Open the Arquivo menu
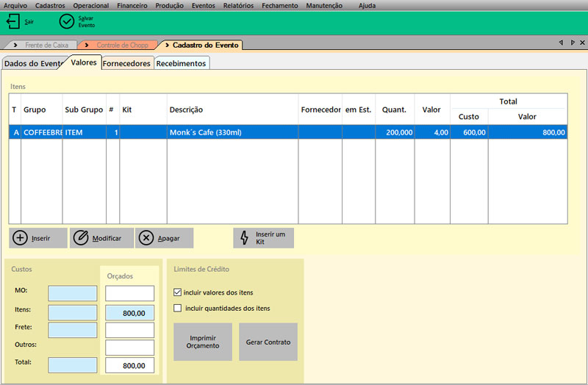This screenshot has width=588, height=385. tap(15, 6)
